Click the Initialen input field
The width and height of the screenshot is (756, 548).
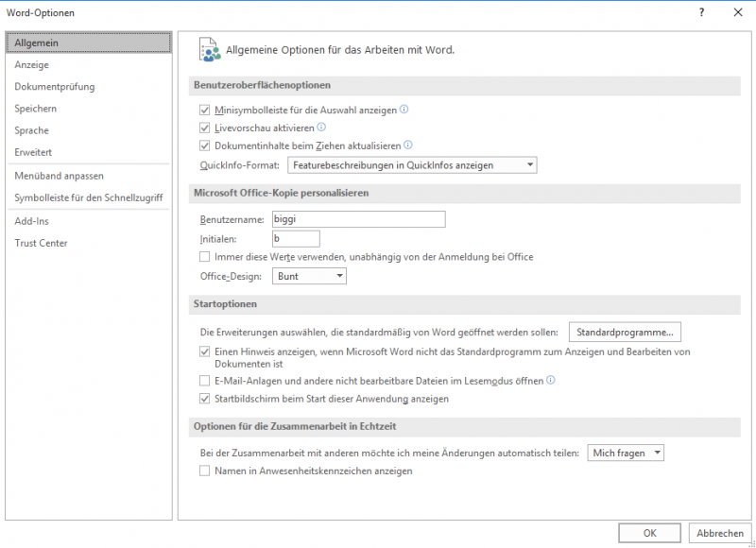(x=296, y=238)
